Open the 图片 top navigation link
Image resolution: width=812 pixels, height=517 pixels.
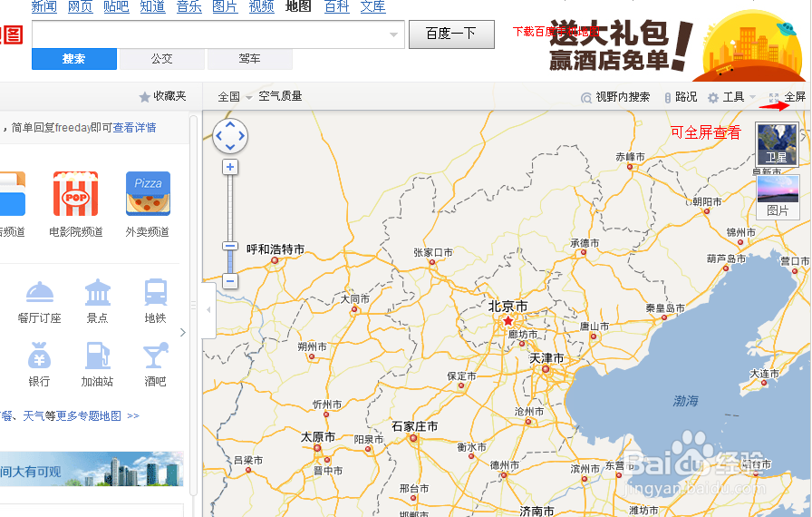pos(226,6)
